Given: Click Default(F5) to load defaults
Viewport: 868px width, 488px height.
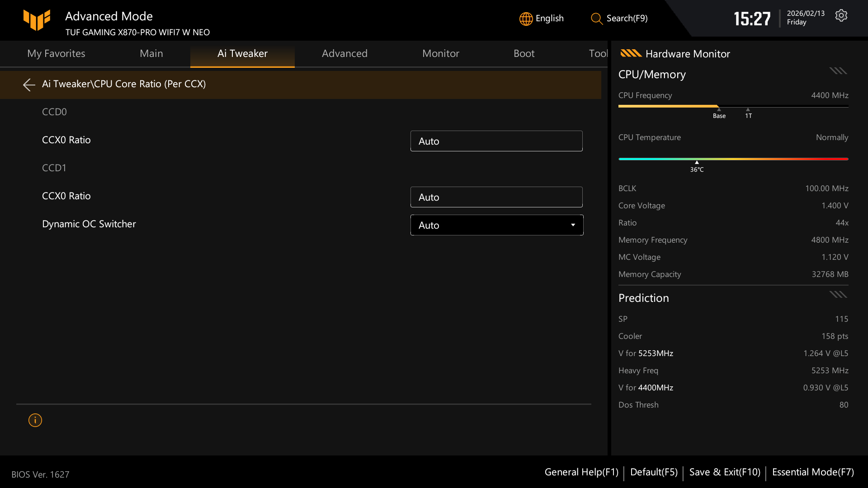Looking at the screenshot, I should 653,472.
